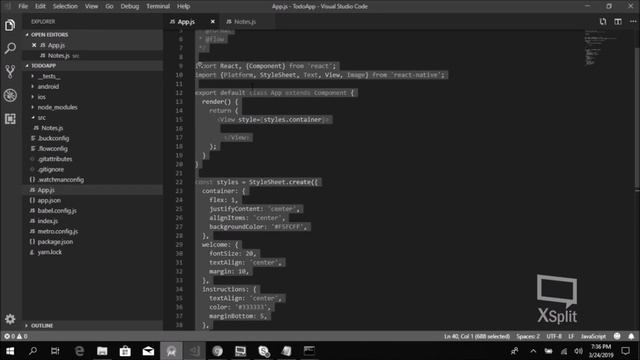Open the feedback smiley in status bar
The height and width of the screenshot is (360, 640).
click(x=617, y=336)
